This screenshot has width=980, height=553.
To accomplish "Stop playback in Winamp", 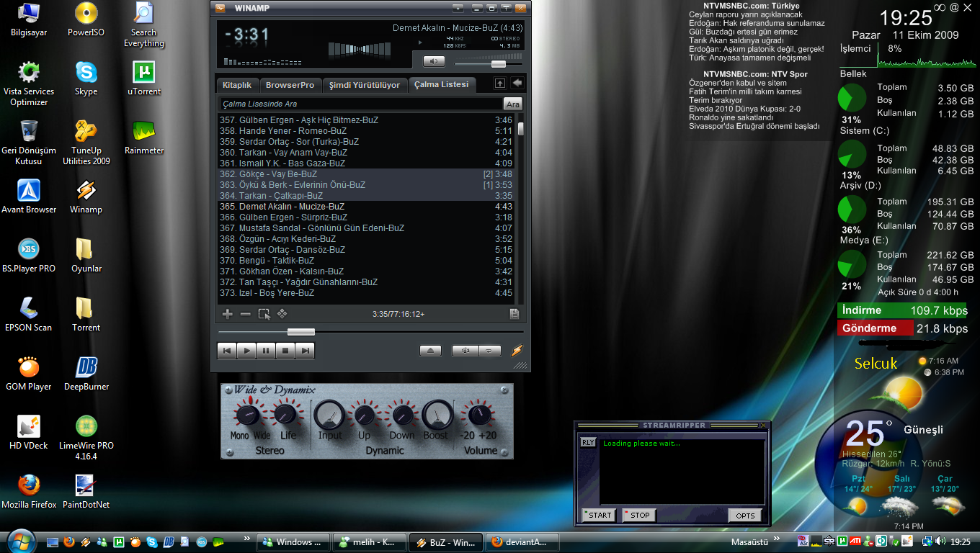I will 285,351.
